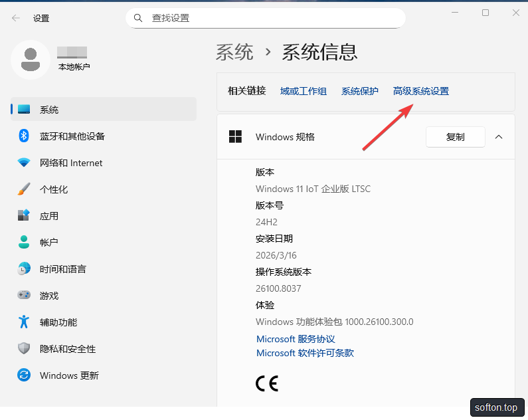Screen dimensions: 528x420
Task: Click the search magnifier icon
Action: click(x=138, y=18)
